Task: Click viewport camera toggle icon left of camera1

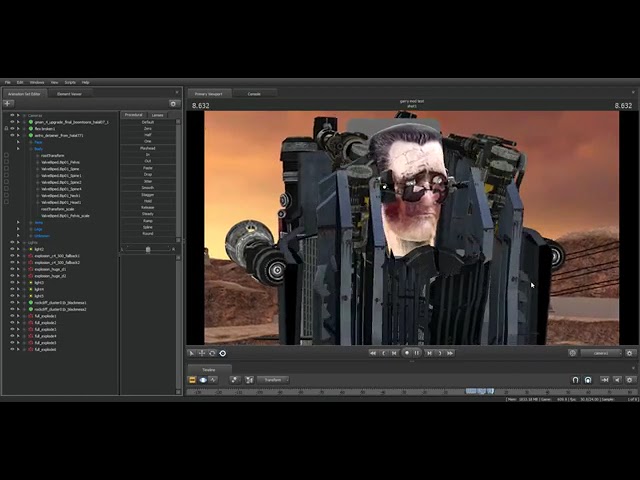Action: [572, 353]
